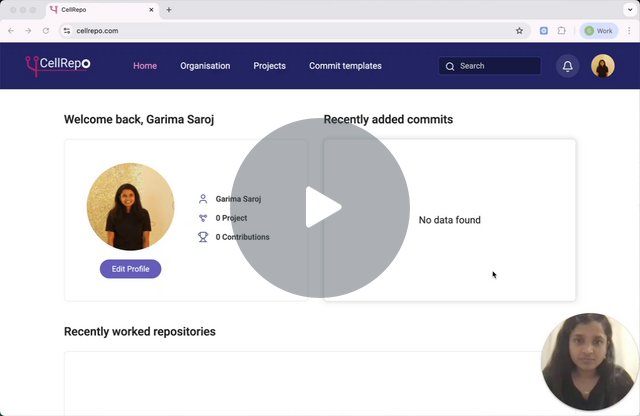Go to the Home nav item

pyautogui.click(x=145, y=66)
